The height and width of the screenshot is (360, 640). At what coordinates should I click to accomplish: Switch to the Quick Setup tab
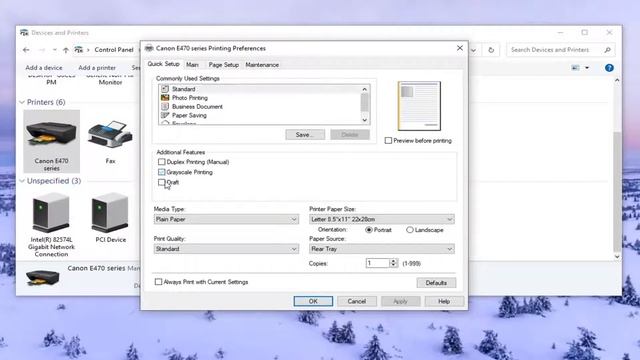(163, 64)
